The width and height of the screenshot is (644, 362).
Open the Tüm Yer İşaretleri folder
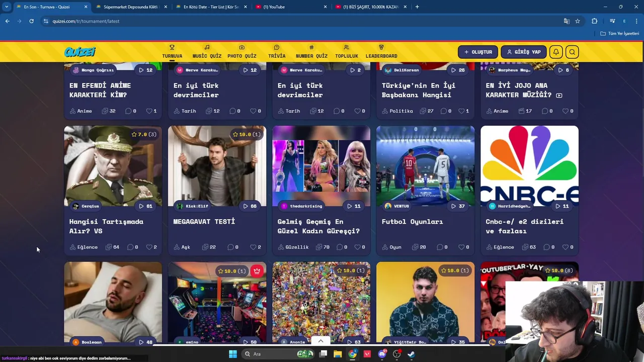pyautogui.click(x=620, y=33)
